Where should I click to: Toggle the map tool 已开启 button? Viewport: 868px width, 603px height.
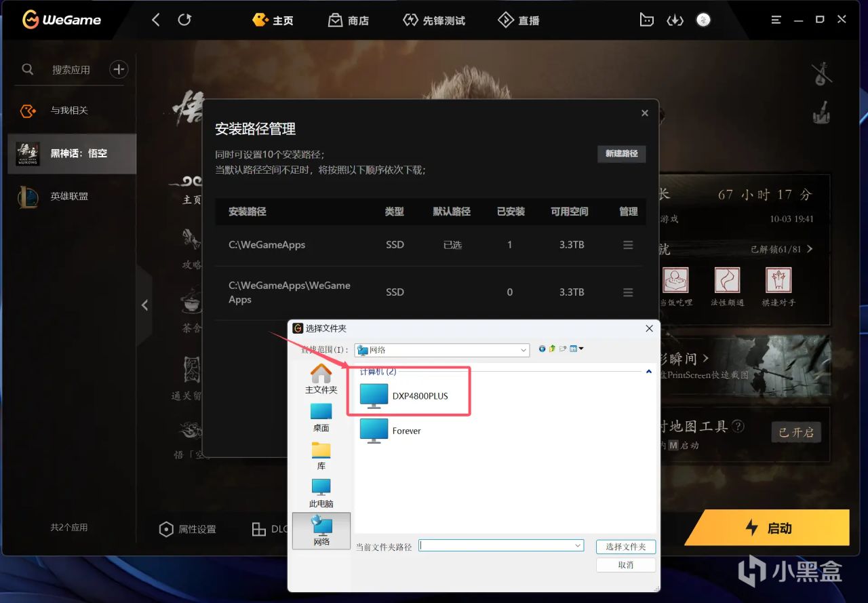click(x=796, y=432)
